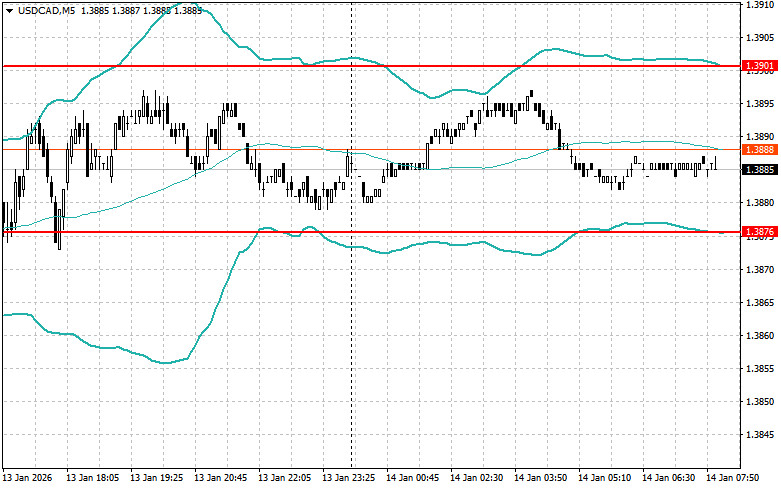Click the 13 Jan 22:05 time label
Image resolution: width=781 pixels, height=489 pixels.
point(284,478)
